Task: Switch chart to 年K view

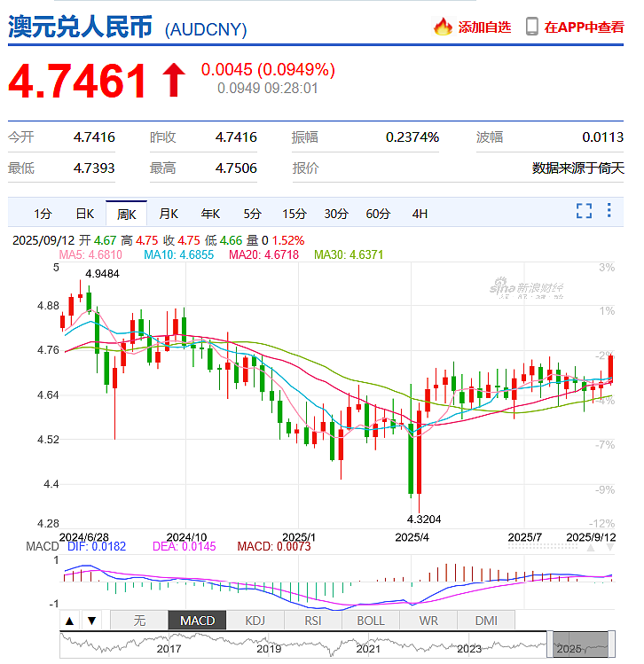Action: pos(210,214)
